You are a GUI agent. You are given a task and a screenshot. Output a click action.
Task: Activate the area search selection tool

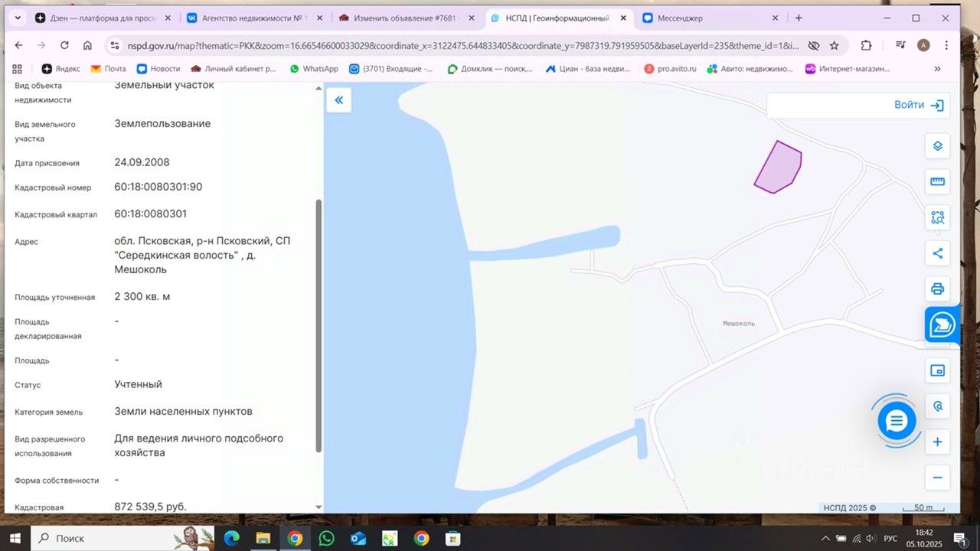pyautogui.click(x=937, y=217)
